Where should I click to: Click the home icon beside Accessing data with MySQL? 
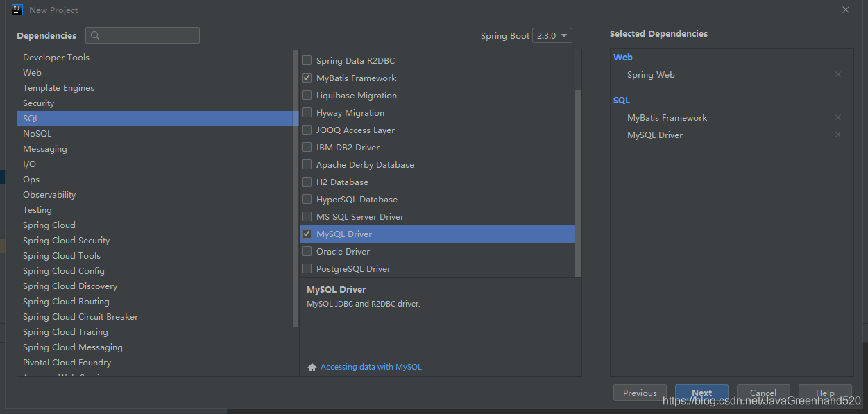(x=312, y=367)
